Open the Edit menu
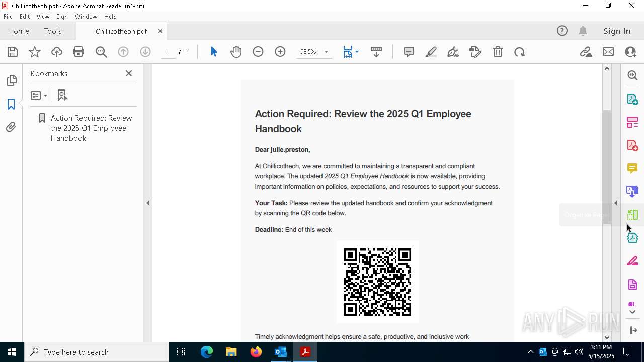 click(x=25, y=17)
